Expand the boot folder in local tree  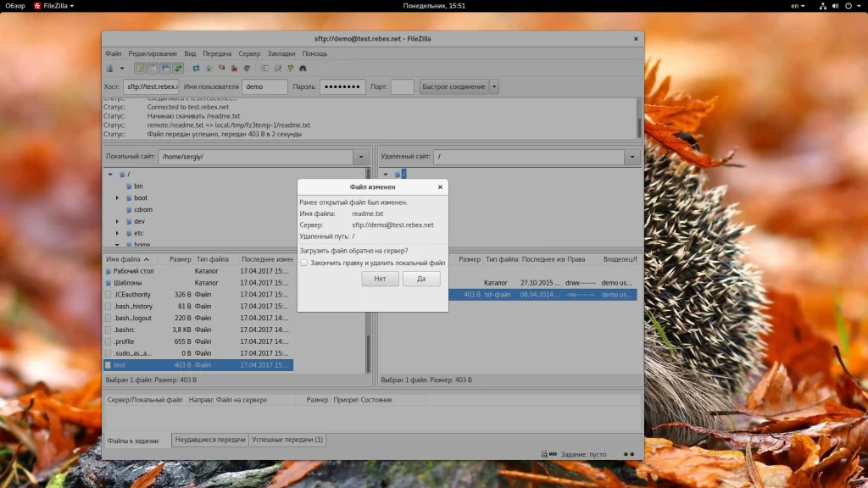(118, 198)
